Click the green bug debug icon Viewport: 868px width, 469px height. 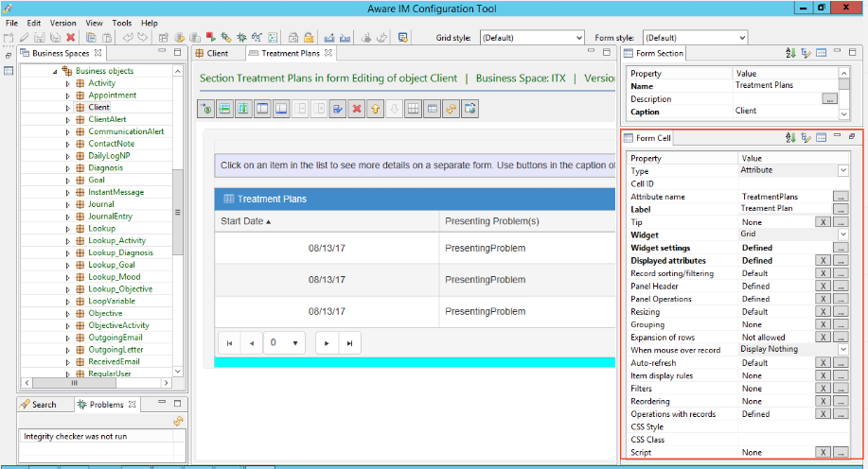click(x=242, y=38)
